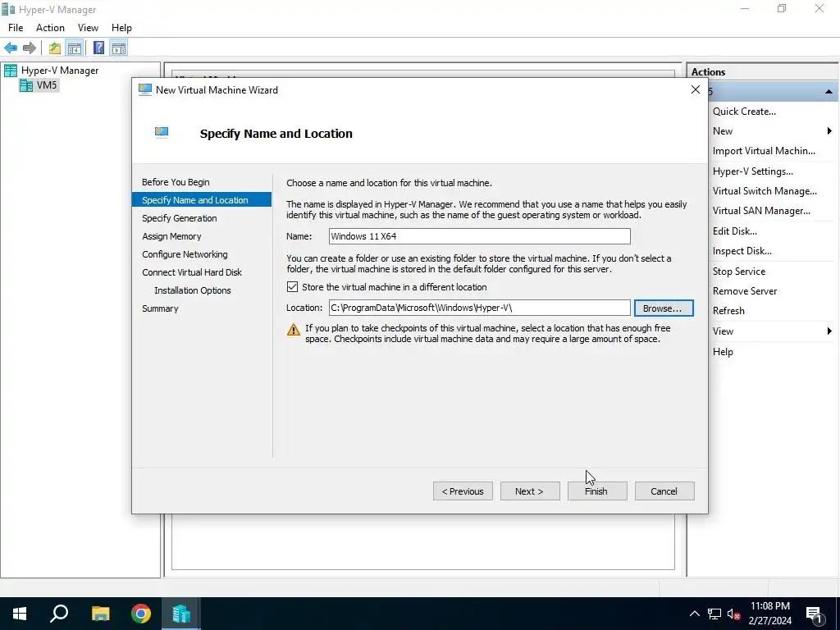This screenshot has height=630, width=840.
Task: Click the Up One Level folder icon
Action: (x=55, y=48)
